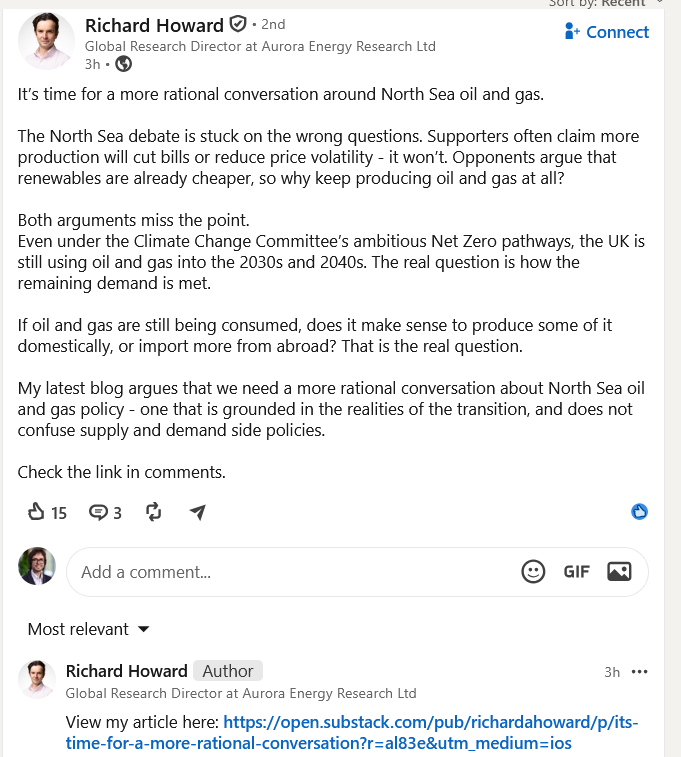Click the verified badge next to name

(x=237, y=24)
